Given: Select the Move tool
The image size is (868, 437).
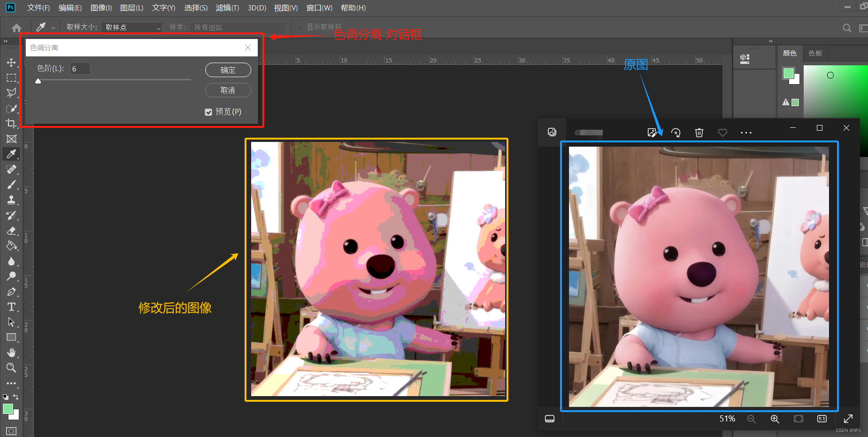Looking at the screenshot, I should click(x=11, y=62).
